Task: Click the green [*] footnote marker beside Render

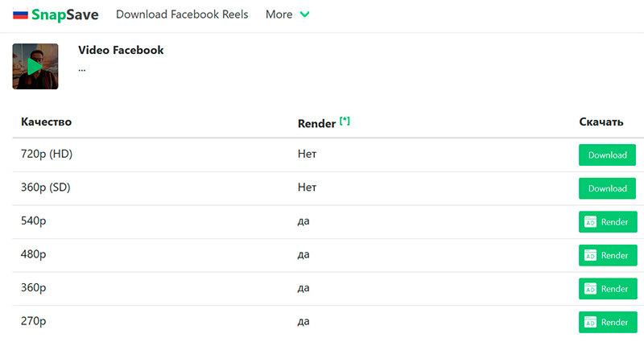Action: pyautogui.click(x=345, y=121)
